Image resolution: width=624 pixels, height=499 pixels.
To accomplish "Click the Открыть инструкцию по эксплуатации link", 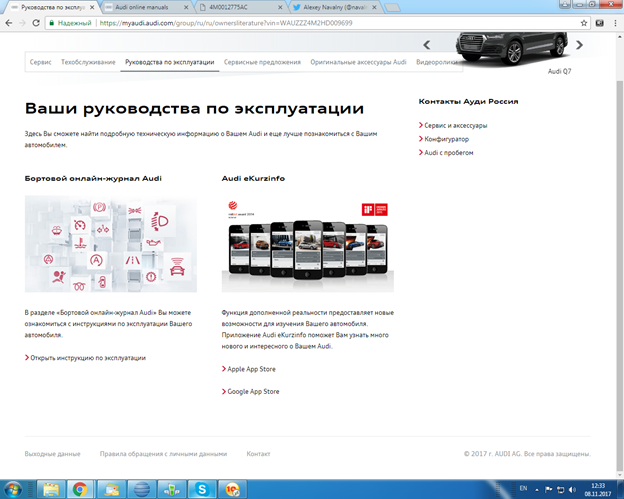I will 89,357.
